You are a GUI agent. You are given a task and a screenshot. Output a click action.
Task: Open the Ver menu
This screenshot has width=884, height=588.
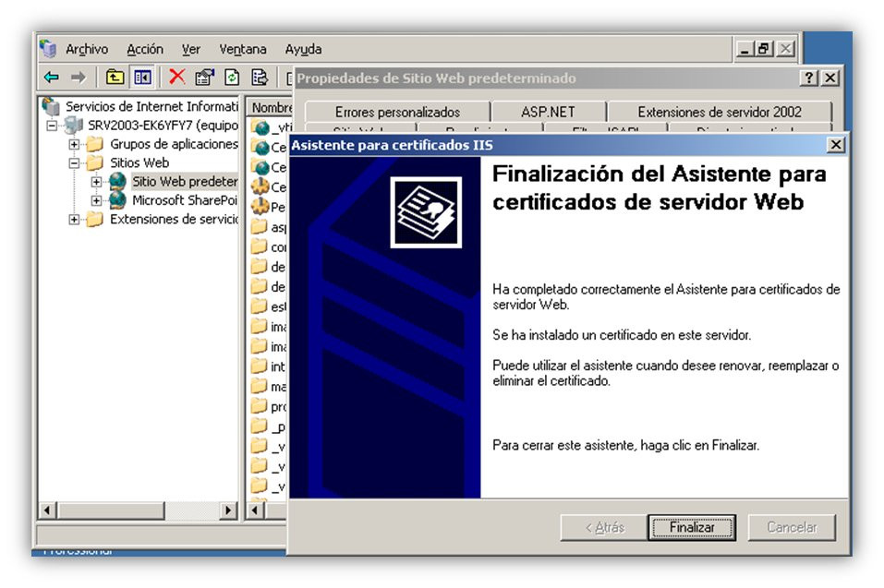(190, 50)
